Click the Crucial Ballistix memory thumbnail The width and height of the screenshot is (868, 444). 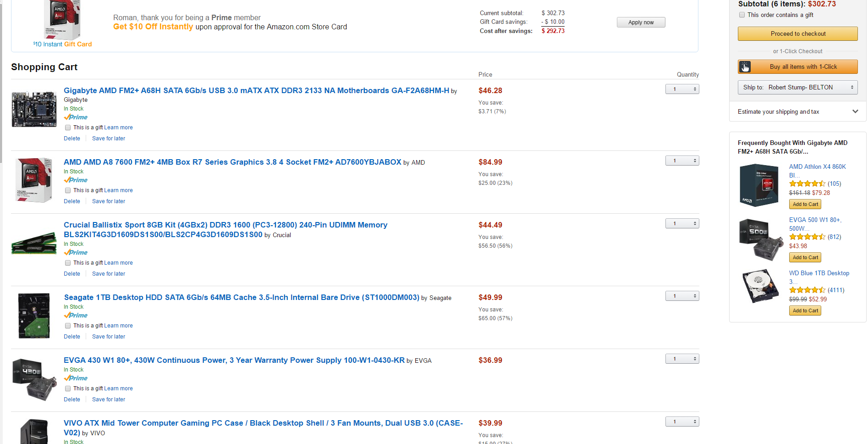tap(34, 243)
